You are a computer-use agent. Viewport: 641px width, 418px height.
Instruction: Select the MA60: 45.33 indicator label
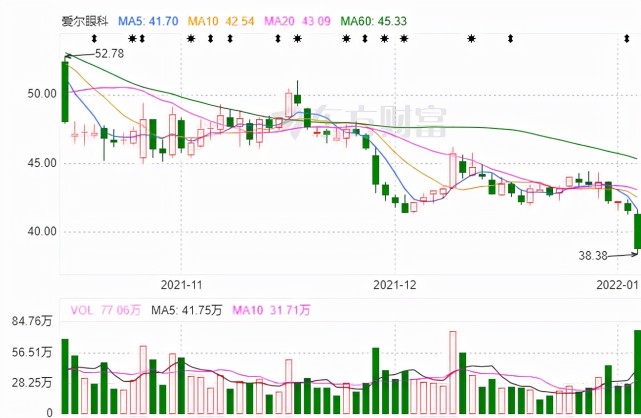click(x=374, y=21)
